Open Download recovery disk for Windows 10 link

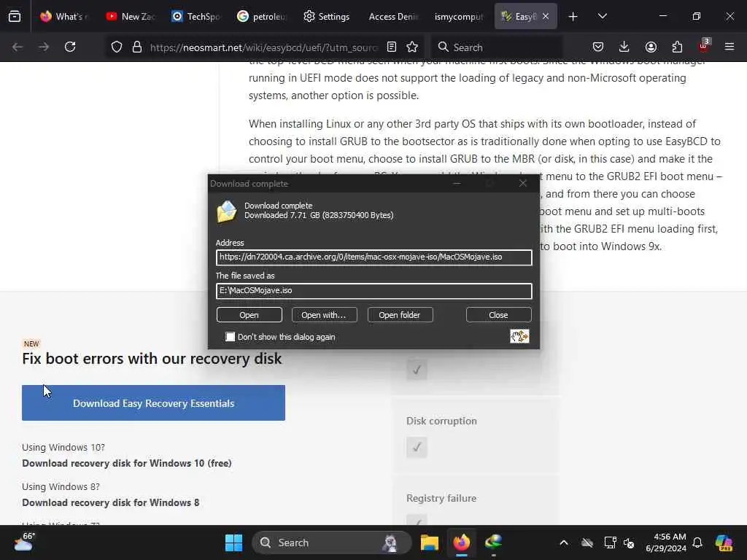coord(127,463)
